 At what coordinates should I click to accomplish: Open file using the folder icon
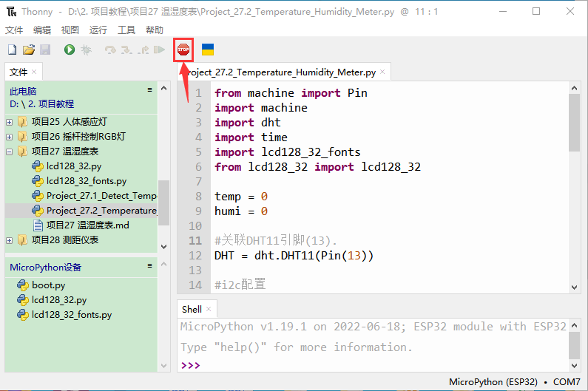click(29, 50)
